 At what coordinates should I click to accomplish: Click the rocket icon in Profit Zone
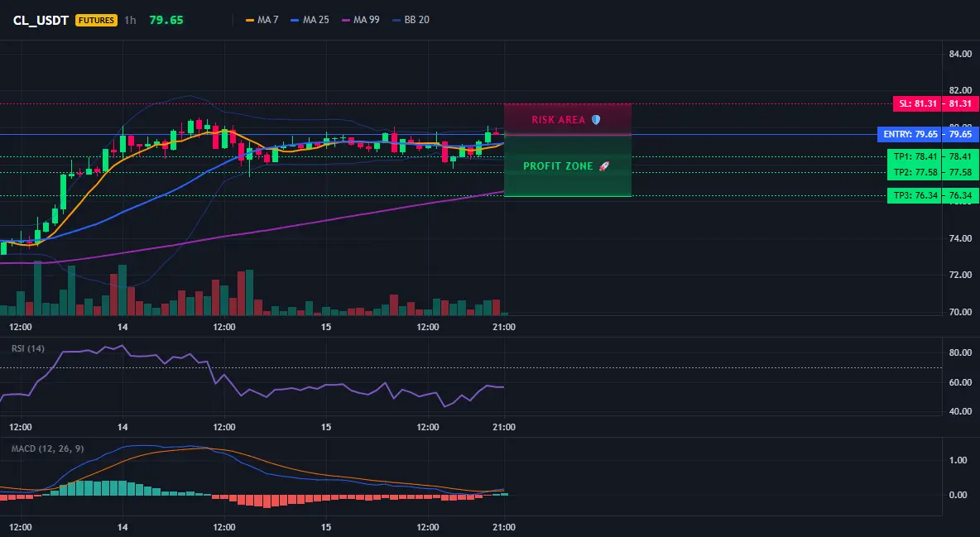(x=603, y=166)
